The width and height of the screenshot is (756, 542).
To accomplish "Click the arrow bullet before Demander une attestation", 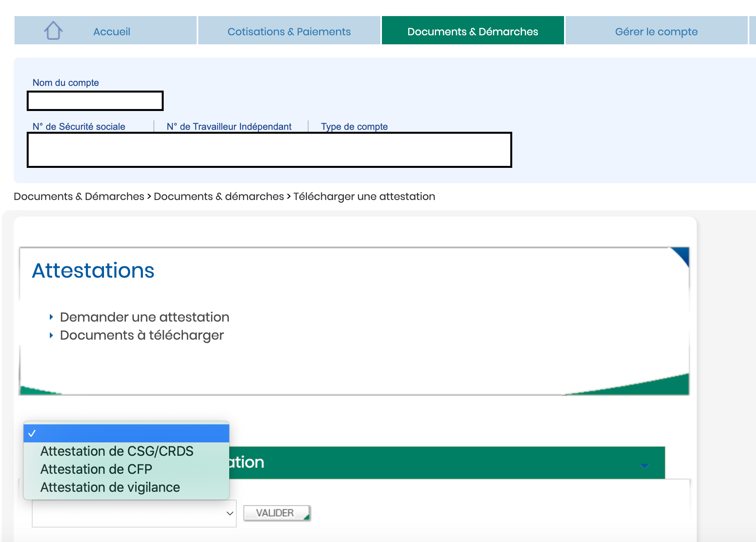I will [51, 317].
